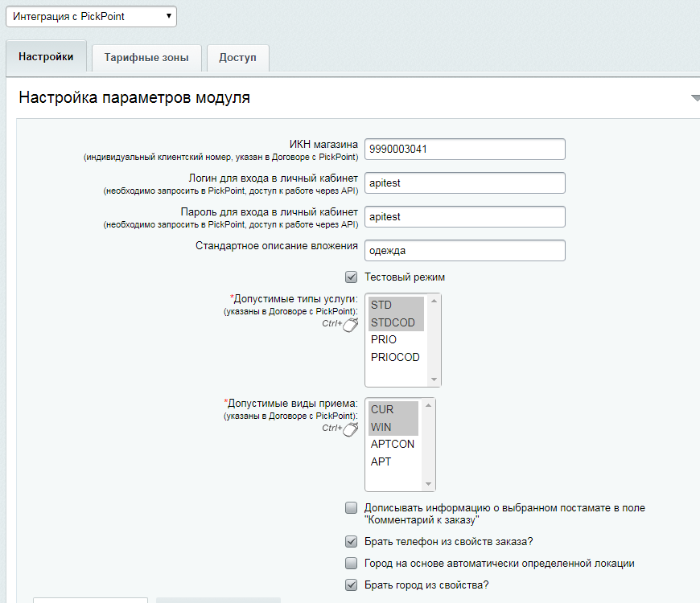Click the Настройка параметров модуля heading
The width and height of the screenshot is (700, 603).
(134, 97)
